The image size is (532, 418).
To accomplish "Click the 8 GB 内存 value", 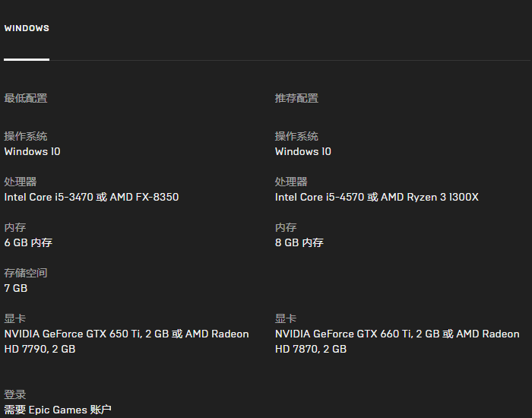I will (299, 242).
